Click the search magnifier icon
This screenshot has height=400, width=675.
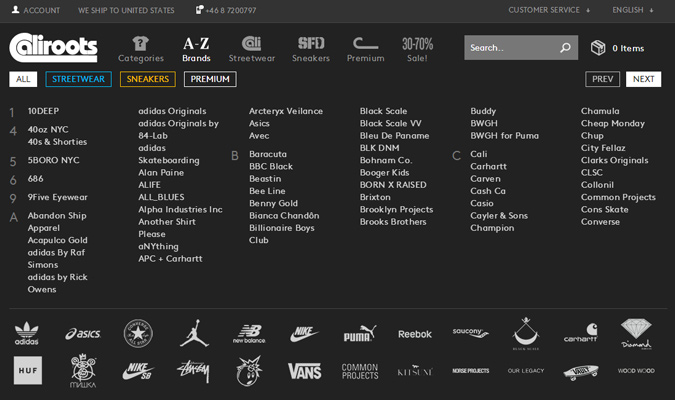click(x=565, y=48)
